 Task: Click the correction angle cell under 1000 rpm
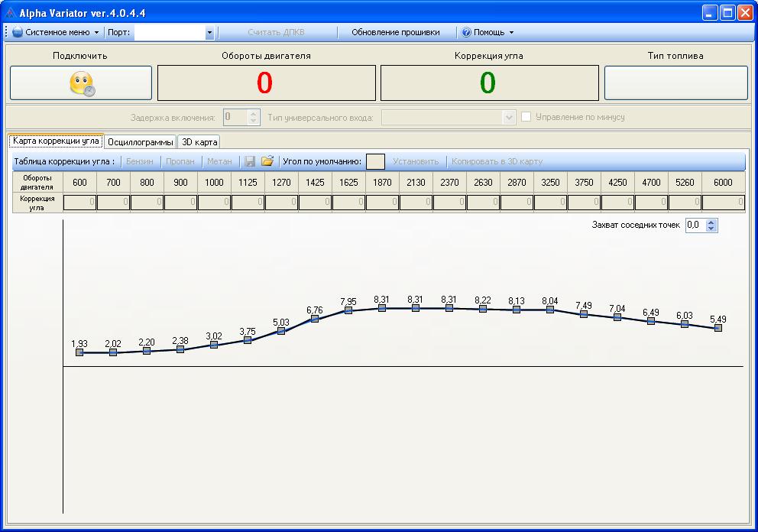point(214,203)
